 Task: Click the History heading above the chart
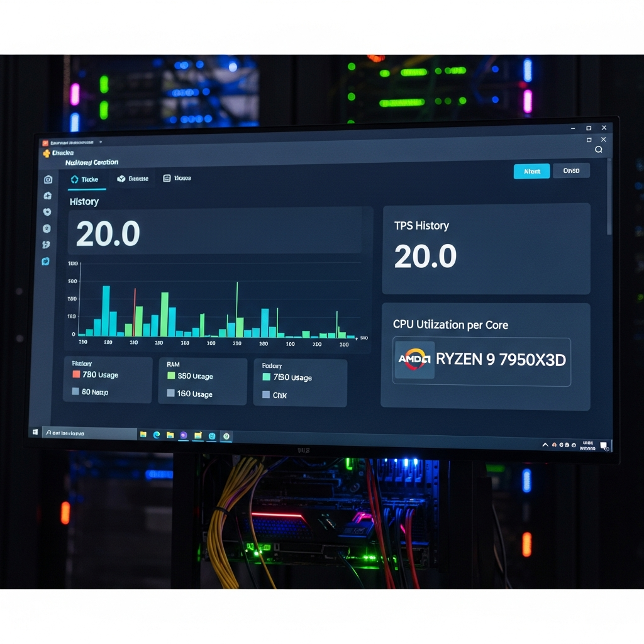pyautogui.click(x=84, y=202)
